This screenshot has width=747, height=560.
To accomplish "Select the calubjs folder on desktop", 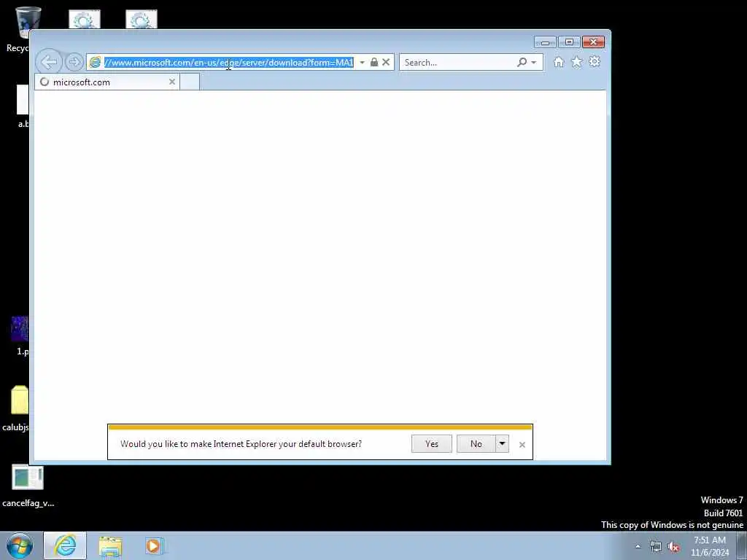I will pyautogui.click(x=17, y=407).
